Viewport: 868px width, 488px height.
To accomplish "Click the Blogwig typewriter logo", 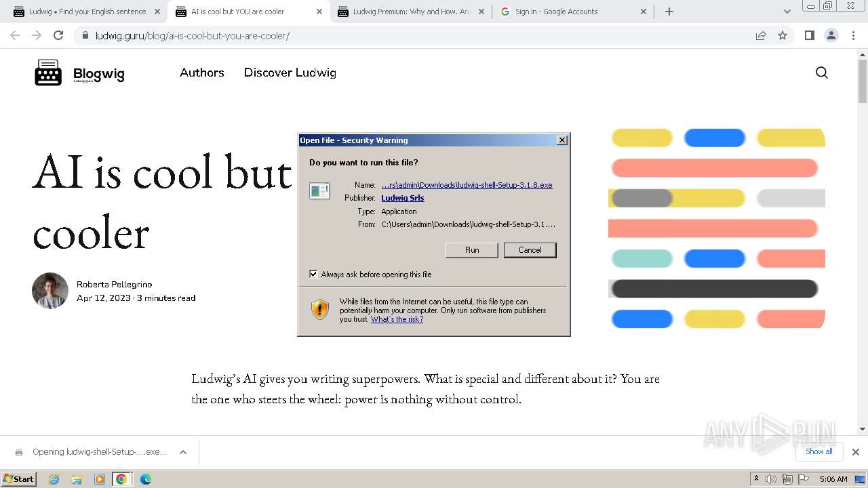I will click(x=48, y=73).
